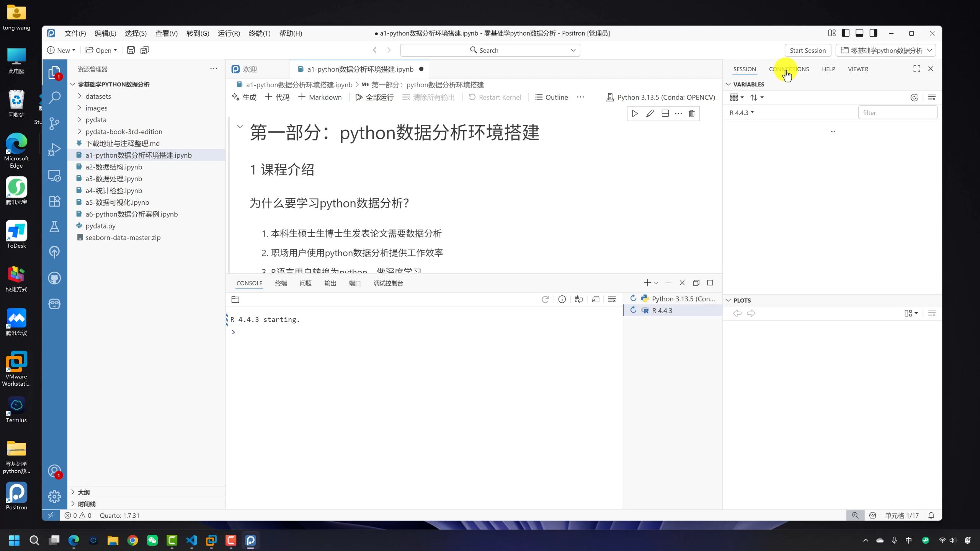
Task: Toggle the Markdown insert option
Action: (x=320, y=97)
